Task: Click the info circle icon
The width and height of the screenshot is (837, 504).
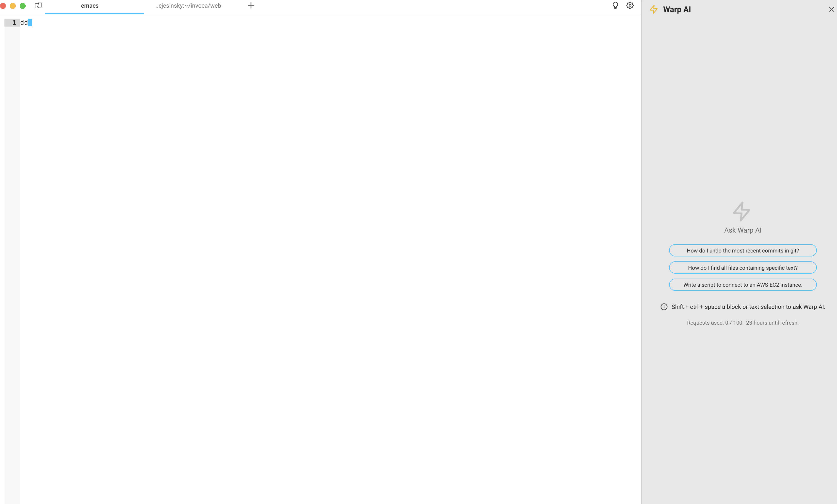Action: pos(664,307)
